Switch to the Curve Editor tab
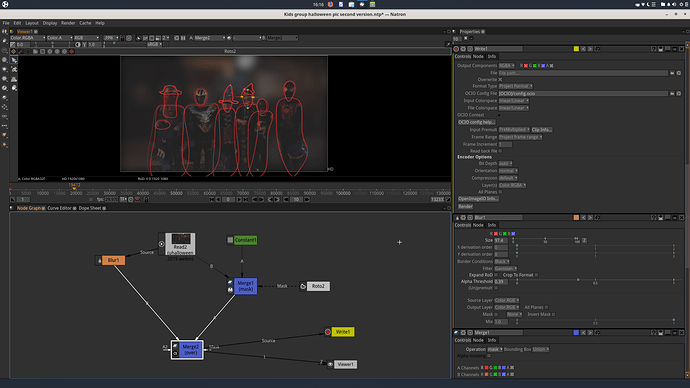This screenshot has width=690, height=388. pyautogui.click(x=59, y=208)
